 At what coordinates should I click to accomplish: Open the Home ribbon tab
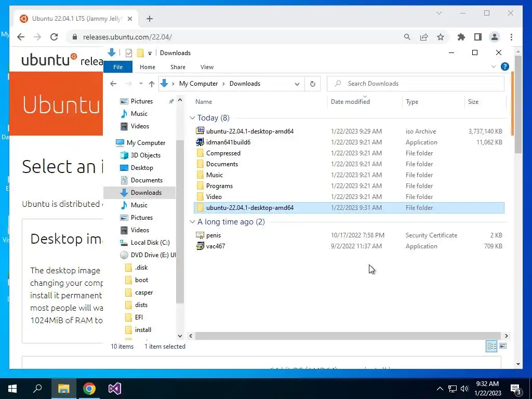point(147,67)
